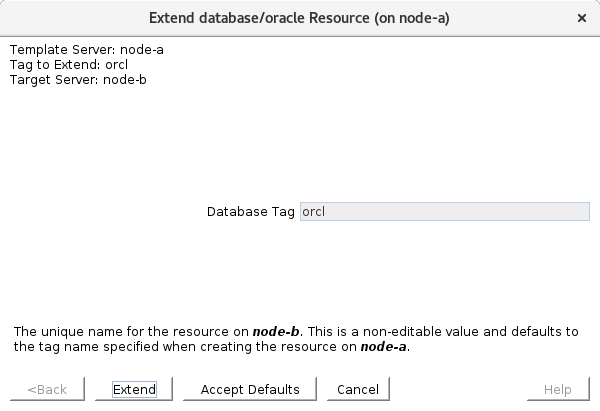Select node-a value beside Template Server
Image resolution: width=600 pixels, height=411 pixels.
pos(142,49)
